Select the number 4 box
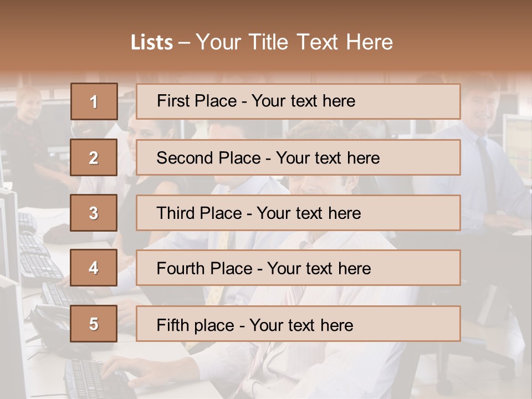Screen dimensions: 532x399 (x=94, y=268)
